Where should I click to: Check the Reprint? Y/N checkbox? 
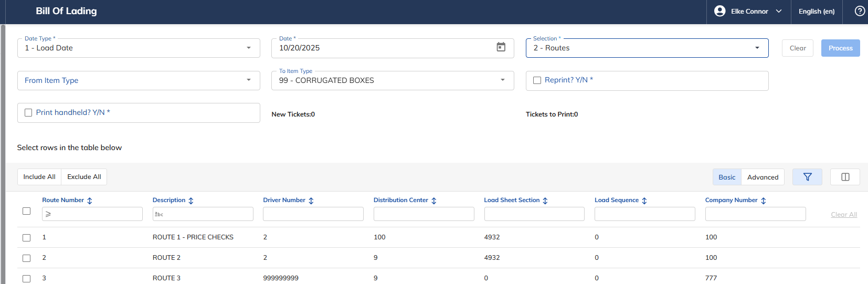tap(537, 80)
